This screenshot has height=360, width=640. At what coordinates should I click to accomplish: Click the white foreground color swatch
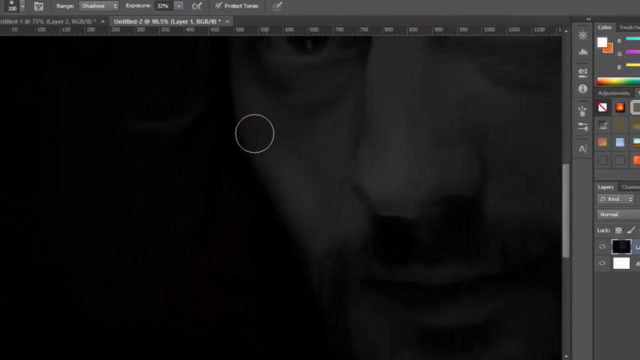[602, 42]
